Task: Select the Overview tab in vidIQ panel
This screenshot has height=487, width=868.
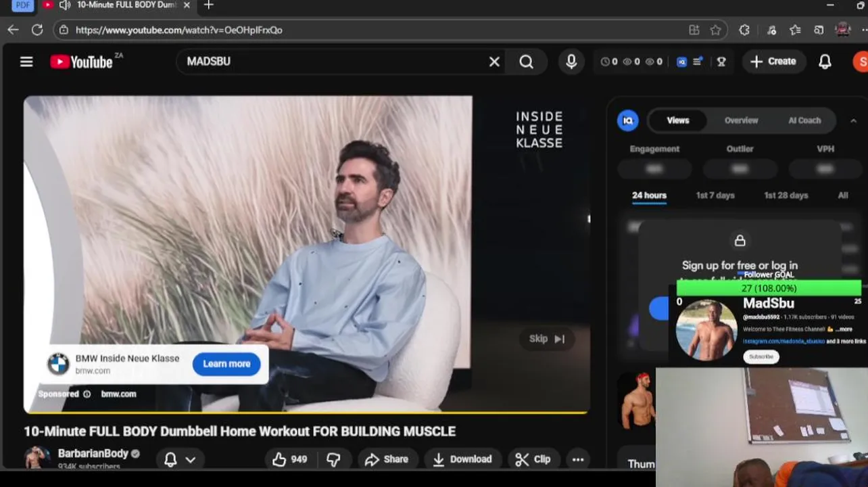Action: click(741, 120)
